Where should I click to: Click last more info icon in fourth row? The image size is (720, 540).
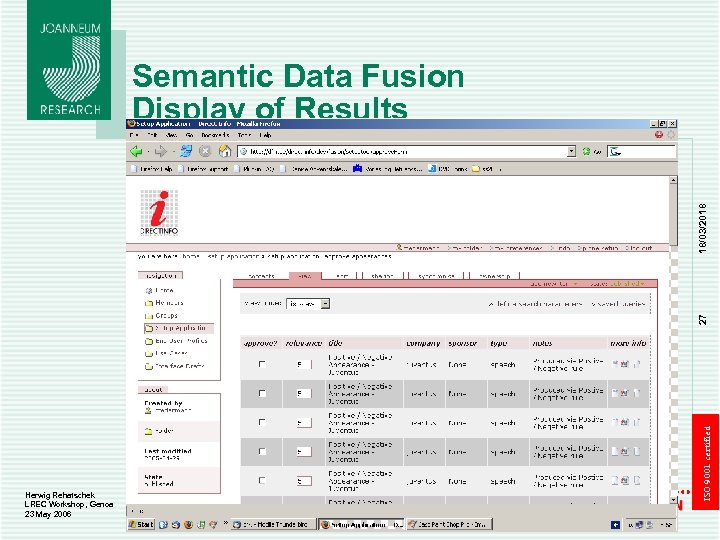637,451
